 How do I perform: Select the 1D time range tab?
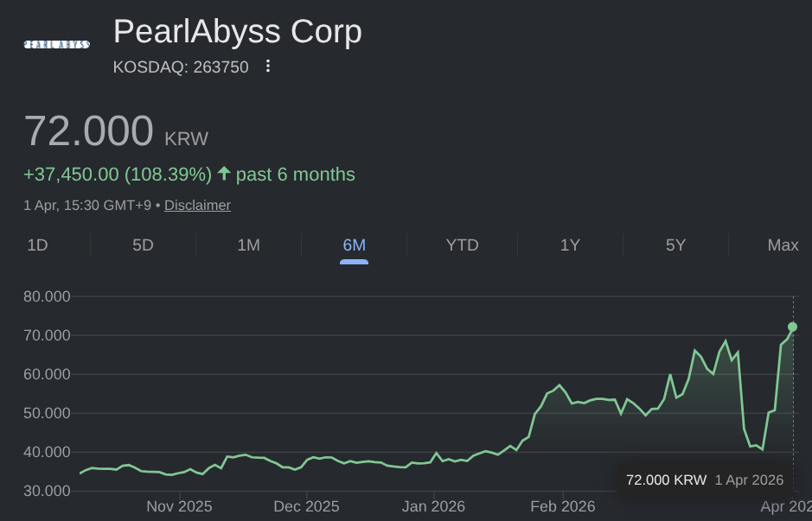pyautogui.click(x=37, y=245)
